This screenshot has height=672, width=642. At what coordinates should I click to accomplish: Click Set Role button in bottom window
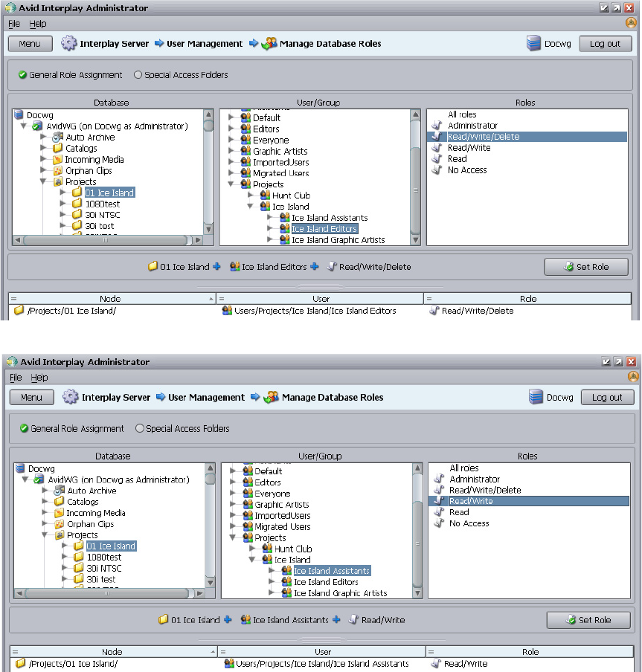[x=588, y=620]
